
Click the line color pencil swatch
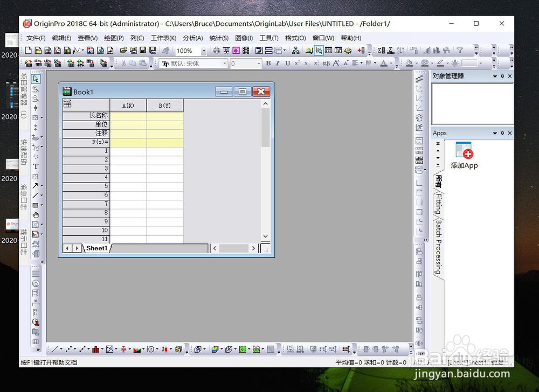pyautogui.click(x=440, y=63)
